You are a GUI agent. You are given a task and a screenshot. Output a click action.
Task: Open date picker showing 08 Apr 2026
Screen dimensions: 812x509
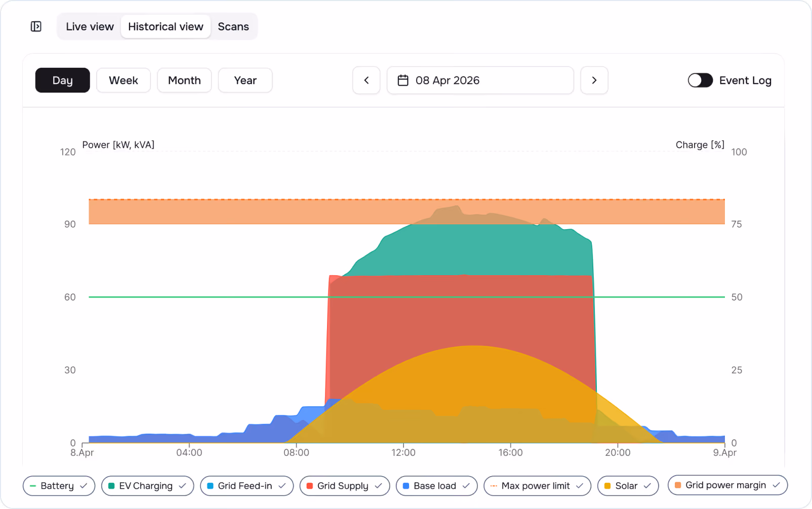(x=480, y=80)
